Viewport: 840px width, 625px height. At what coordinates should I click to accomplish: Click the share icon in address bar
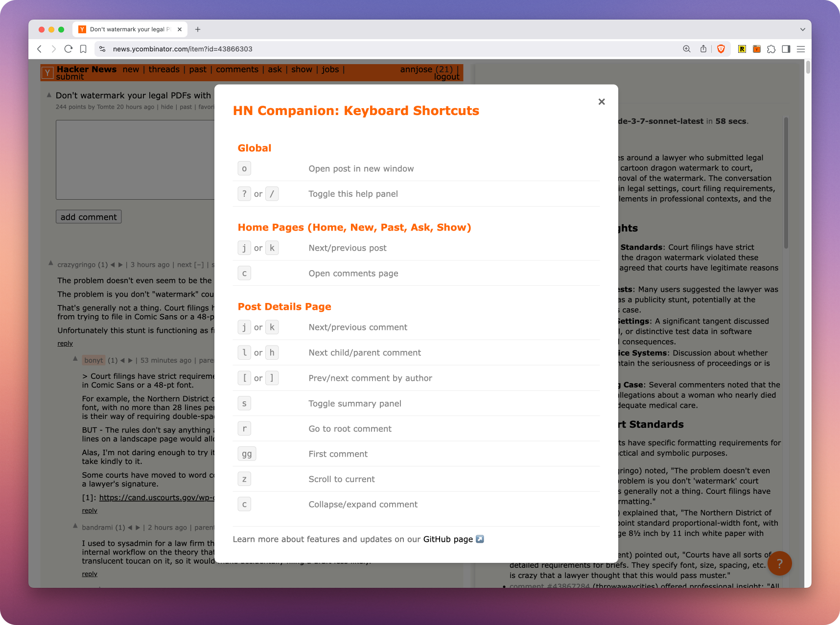click(x=703, y=49)
